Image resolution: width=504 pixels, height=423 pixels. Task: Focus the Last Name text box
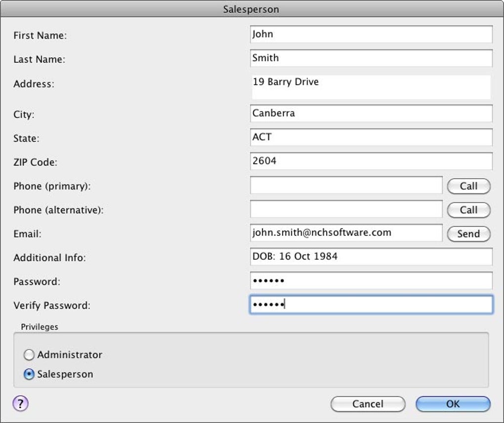point(371,58)
